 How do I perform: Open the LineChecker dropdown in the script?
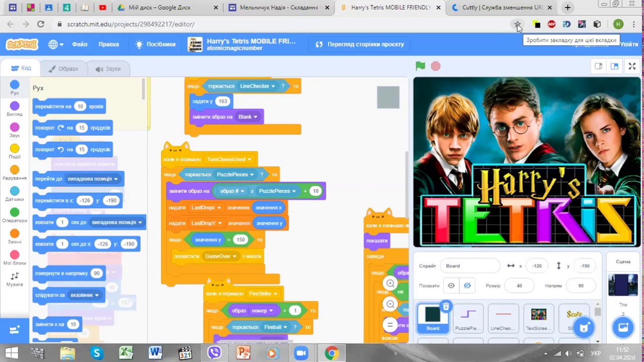click(x=258, y=86)
